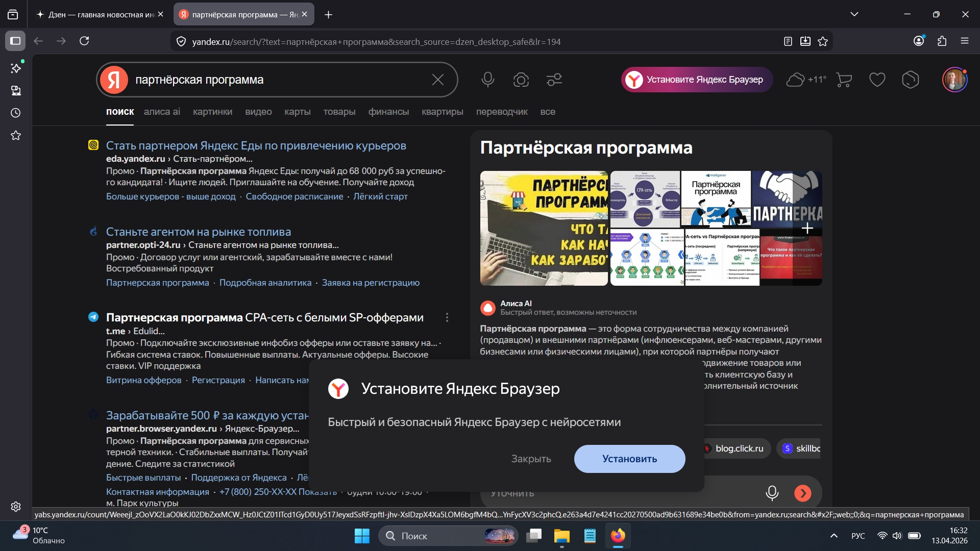Dismiss the dialog with Закрыть
The image size is (980, 551).
pos(531,459)
